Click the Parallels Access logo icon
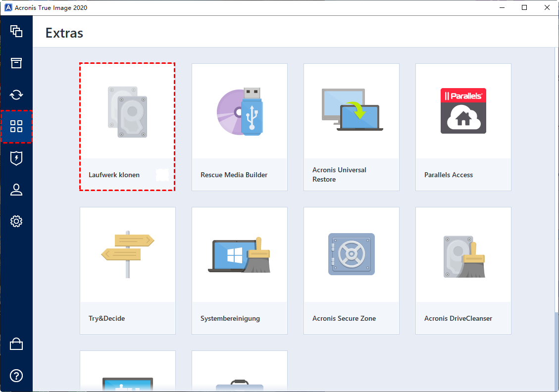Image resolution: width=559 pixels, height=392 pixels. coord(463,111)
